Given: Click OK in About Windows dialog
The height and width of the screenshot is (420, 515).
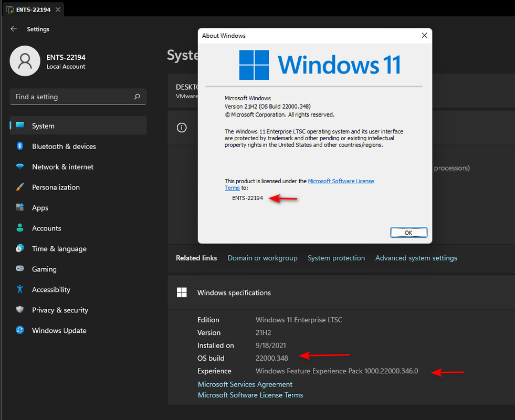Looking at the screenshot, I should (408, 233).
